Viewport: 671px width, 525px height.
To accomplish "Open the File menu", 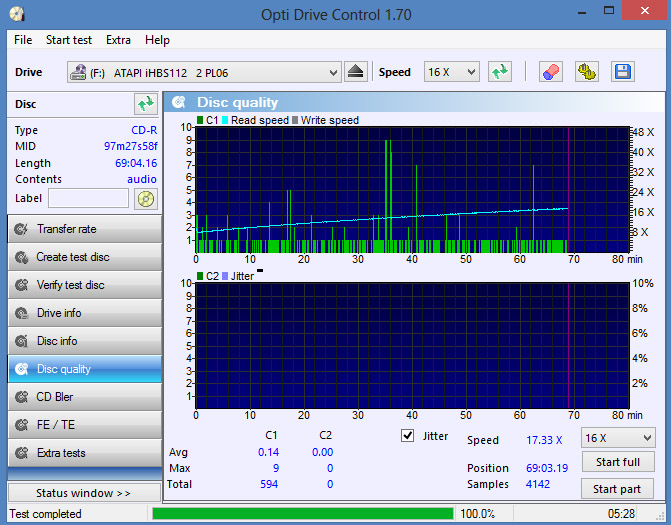I will tap(23, 40).
